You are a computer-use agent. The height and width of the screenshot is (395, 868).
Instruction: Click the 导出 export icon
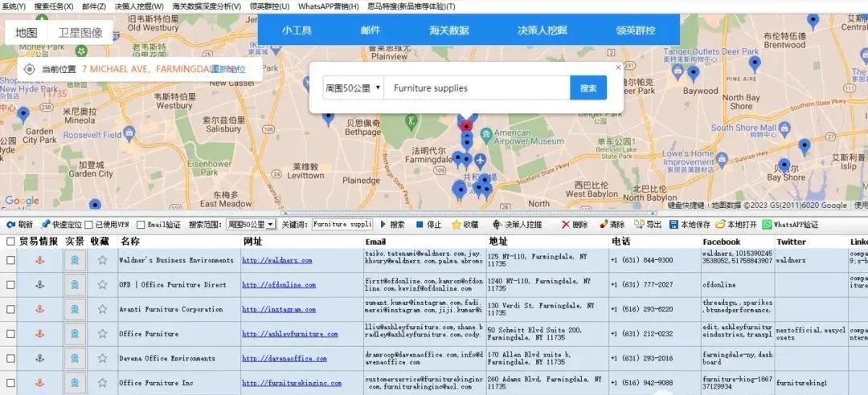[639, 225]
